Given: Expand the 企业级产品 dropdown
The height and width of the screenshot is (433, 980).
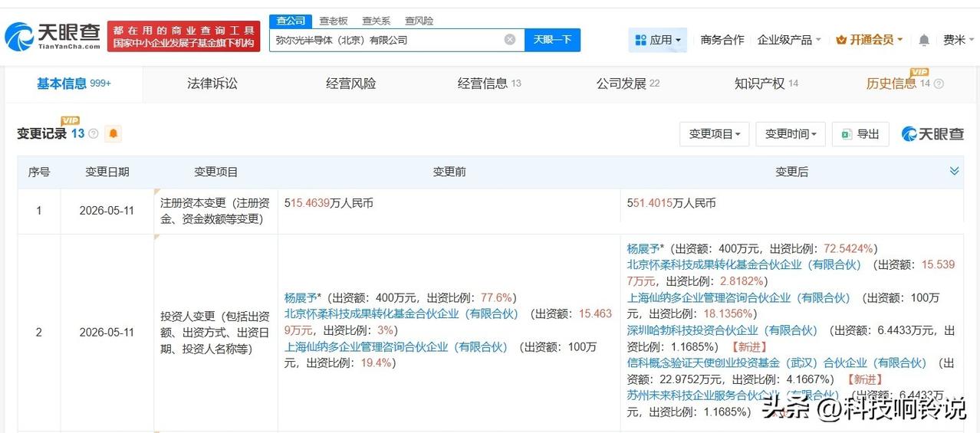Looking at the screenshot, I should pyautogui.click(x=789, y=40).
